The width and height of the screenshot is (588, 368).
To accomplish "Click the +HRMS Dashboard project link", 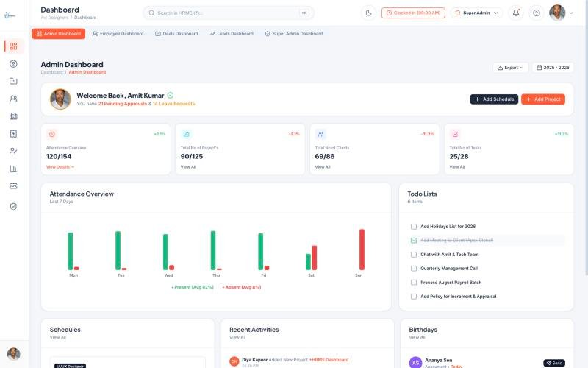I will click(329, 360).
